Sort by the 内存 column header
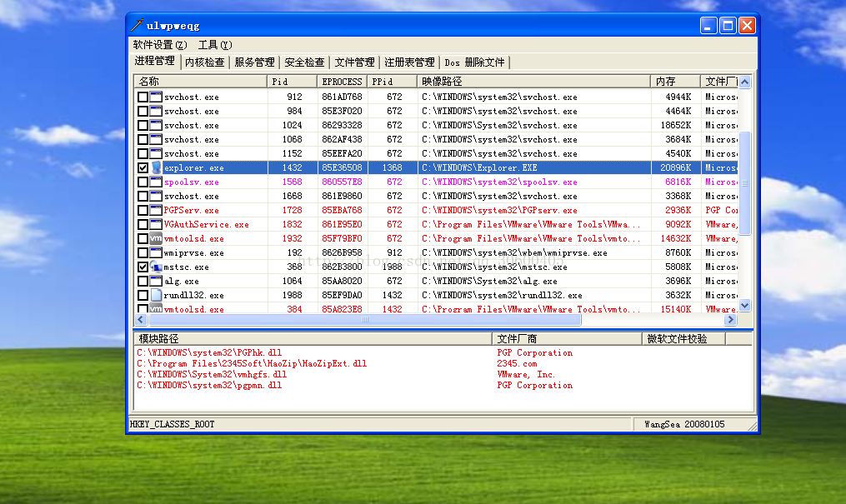Viewport: 846px width, 504px height. click(675, 82)
